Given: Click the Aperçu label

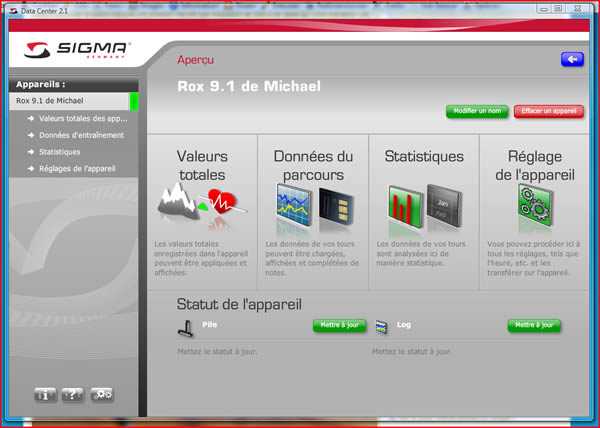Looking at the screenshot, I should pyautogui.click(x=195, y=60).
